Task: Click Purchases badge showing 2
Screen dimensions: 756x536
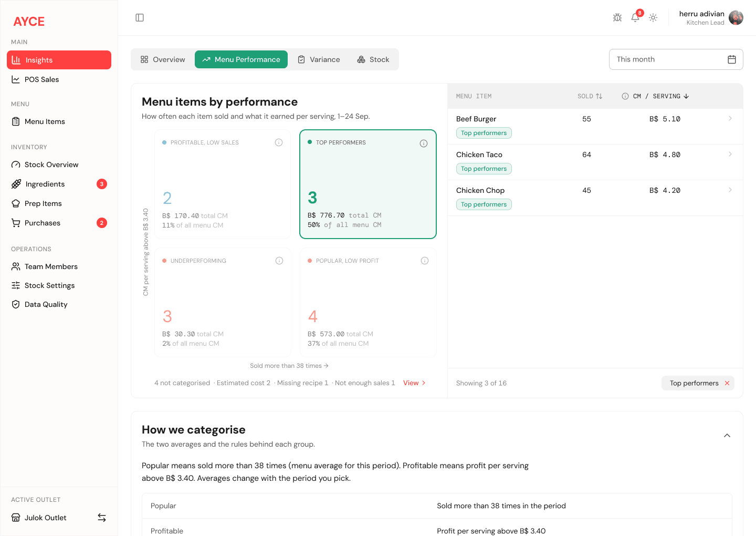Action: 102,223
